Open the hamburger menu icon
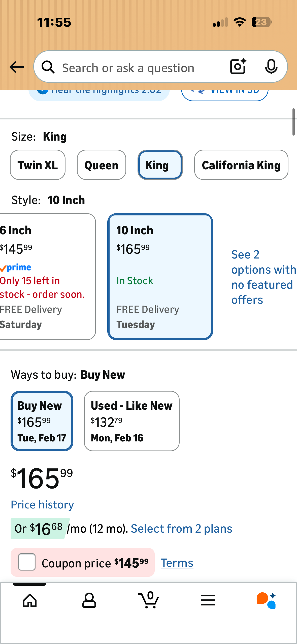The height and width of the screenshot is (644, 297). [208, 601]
